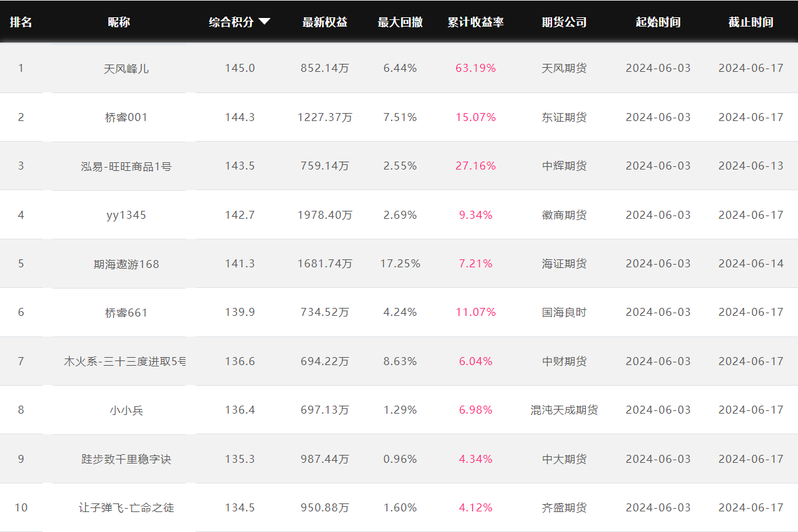
Task: Click the 2024-06-14 end date
Action: [751, 263]
